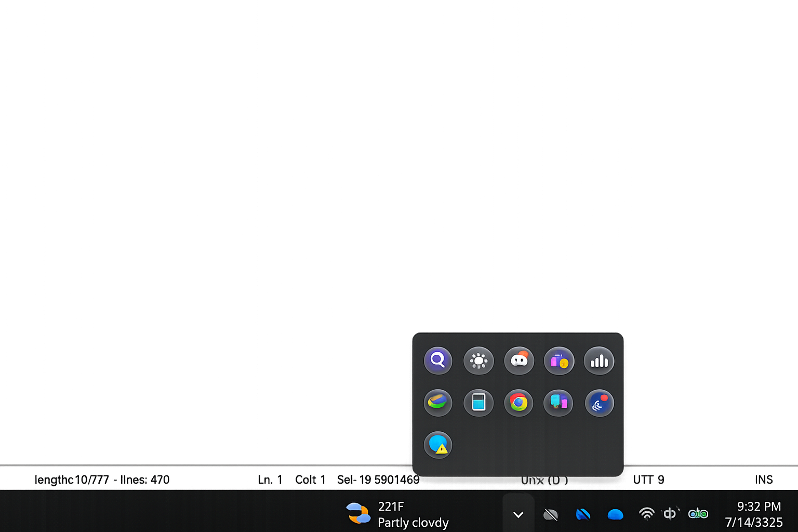Open the white sun brightness tray icon
The width and height of the screenshot is (798, 532).
(478, 361)
